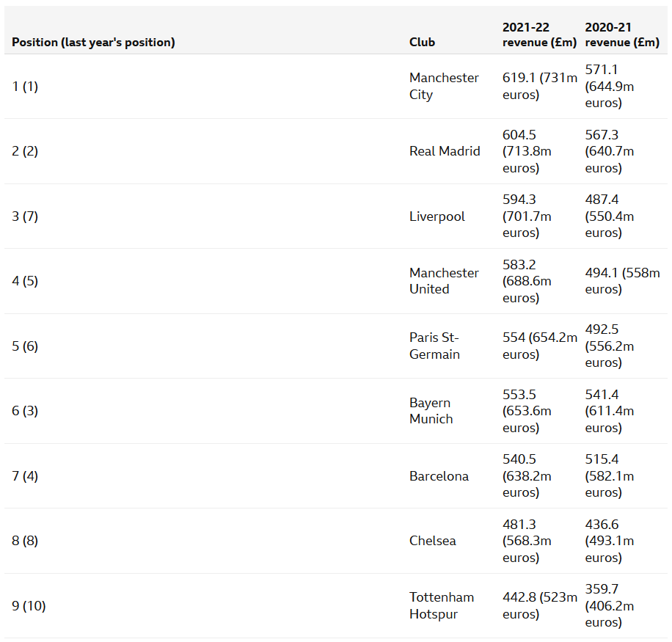The width and height of the screenshot is (672, 642).
Task: Click the Chelsea club cell
Action: click(x=432, y=541)
